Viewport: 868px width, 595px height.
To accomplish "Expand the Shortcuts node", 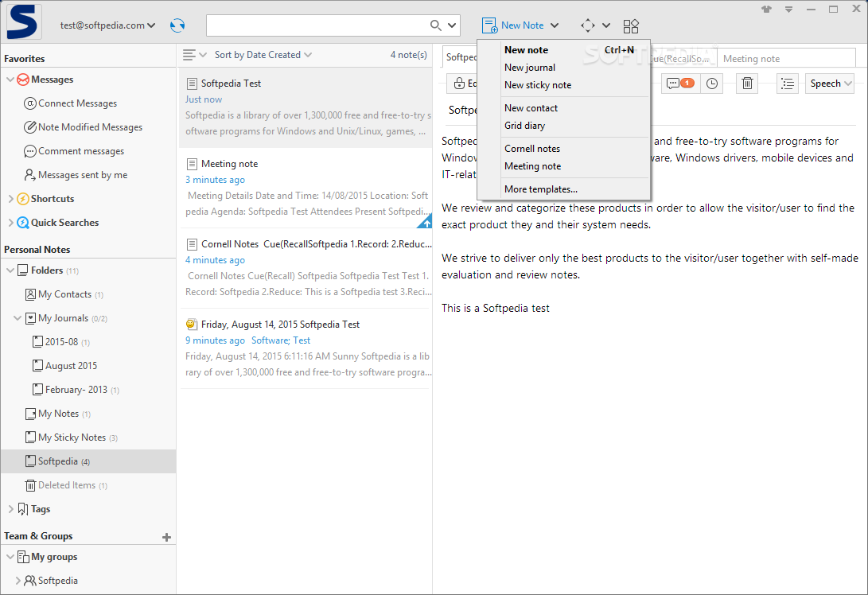I will [x=10, y=199].
